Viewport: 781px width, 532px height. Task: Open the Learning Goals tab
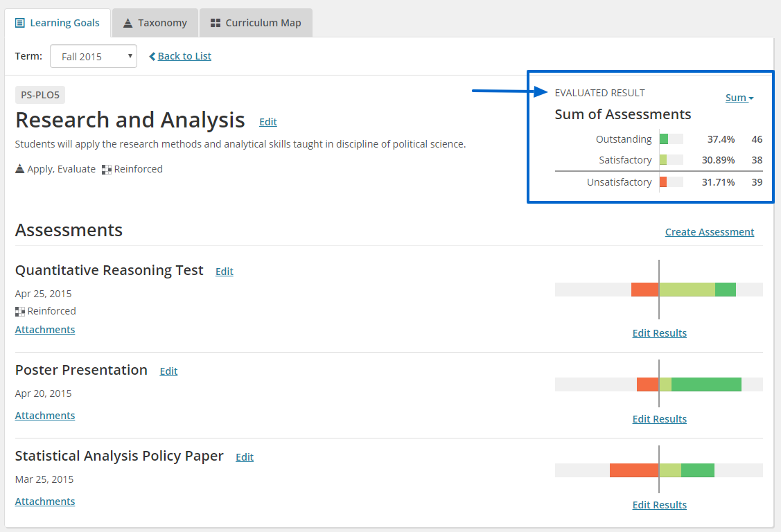(x=58, y=23)
